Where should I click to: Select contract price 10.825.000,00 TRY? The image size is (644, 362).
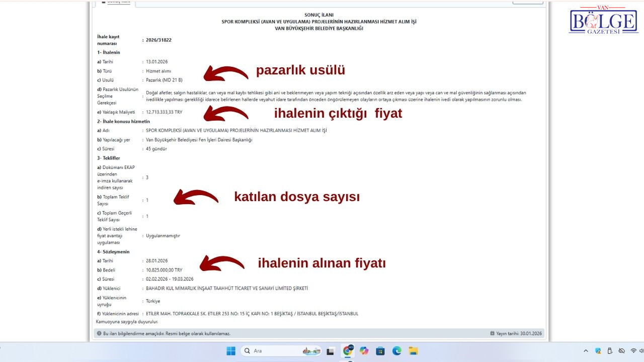click(x=164, y=270)
